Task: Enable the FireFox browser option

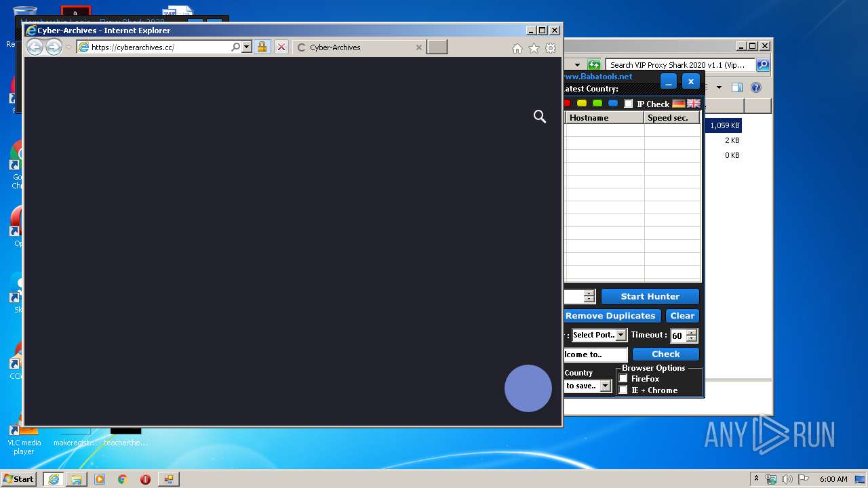Action: [623, 378]
